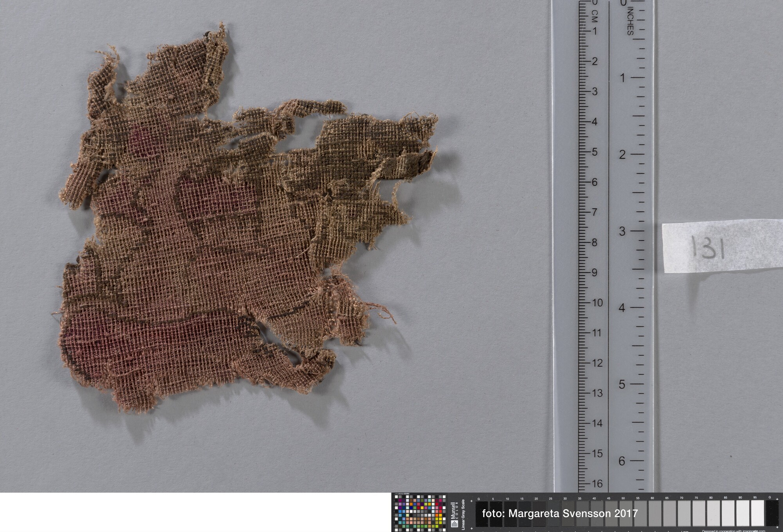
Task: Click the gray swatch labeled 80
Action: click(x=714, y=513)
